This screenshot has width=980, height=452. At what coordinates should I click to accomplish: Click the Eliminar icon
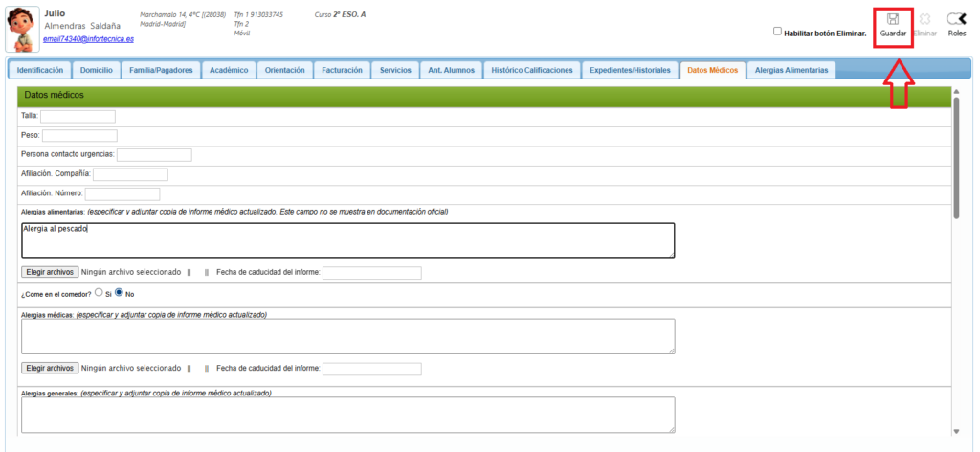click(924, 20)
